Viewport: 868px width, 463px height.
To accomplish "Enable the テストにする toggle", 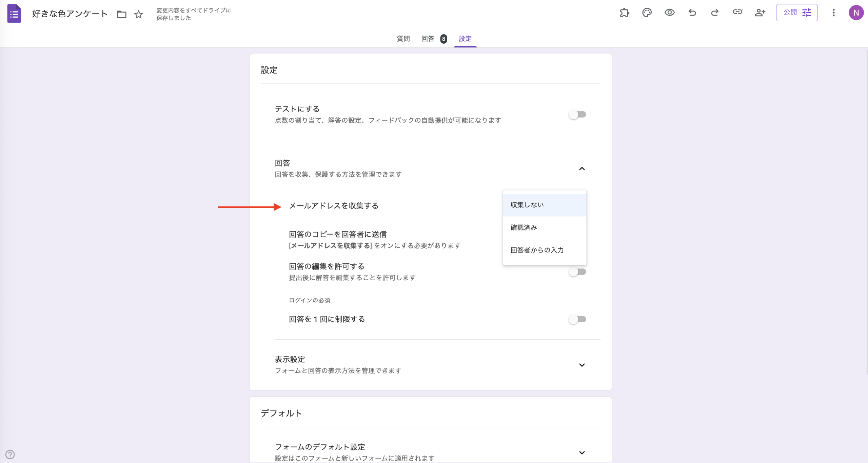I will (x=577, y=115).
